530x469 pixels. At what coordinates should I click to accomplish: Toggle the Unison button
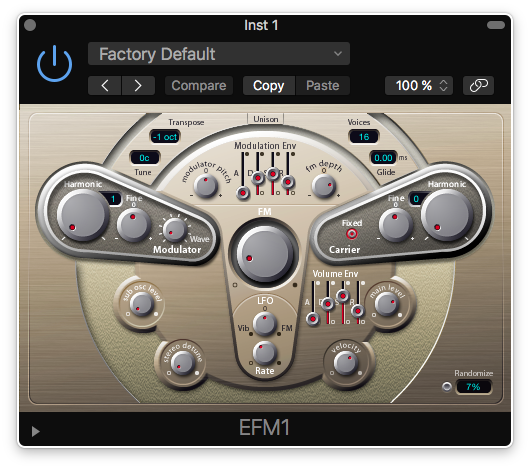266,119
